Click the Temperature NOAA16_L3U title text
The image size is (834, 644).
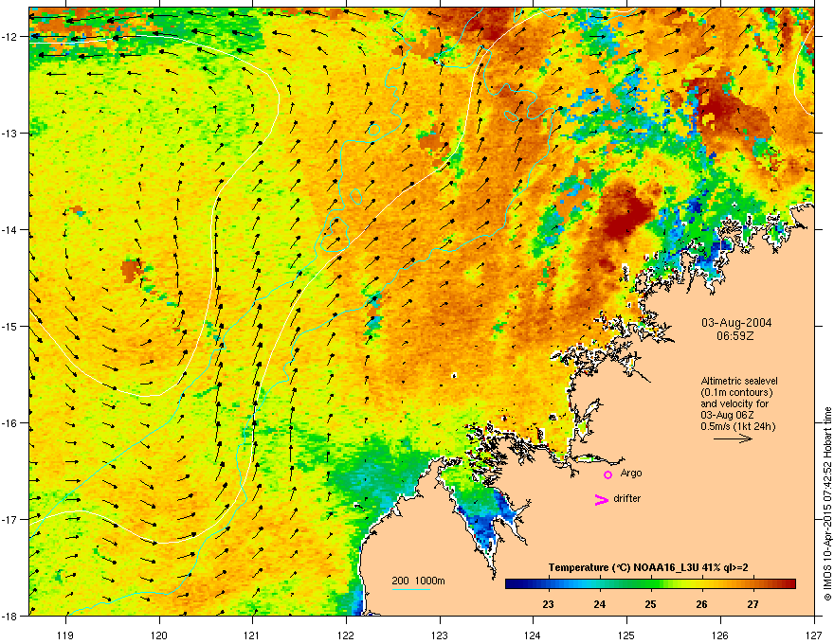pyautogui.click(x=648, y=567)
